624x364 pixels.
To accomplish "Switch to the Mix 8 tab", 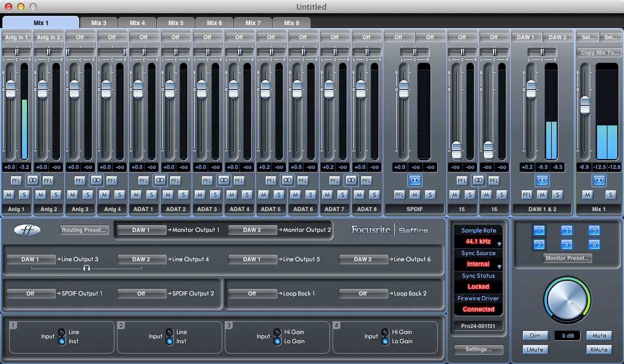I will (x=291, y=23).
